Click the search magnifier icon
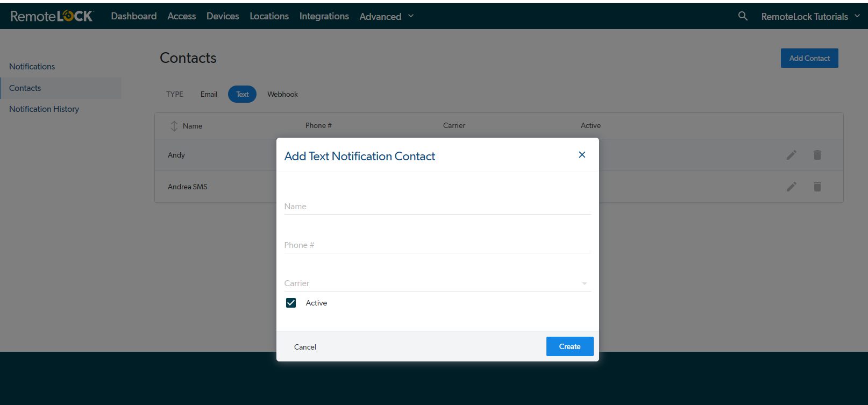868x405 pixels. [743, 16]
